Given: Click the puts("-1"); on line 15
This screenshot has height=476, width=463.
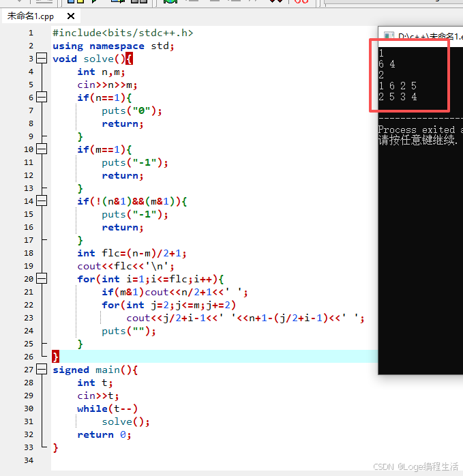Looking at the screenshot, I should [x=135, y=215].
